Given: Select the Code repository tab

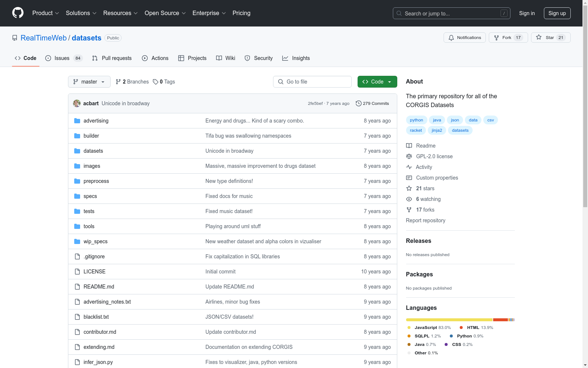Looking at the screenshot, I should click(x=26, y=58).
